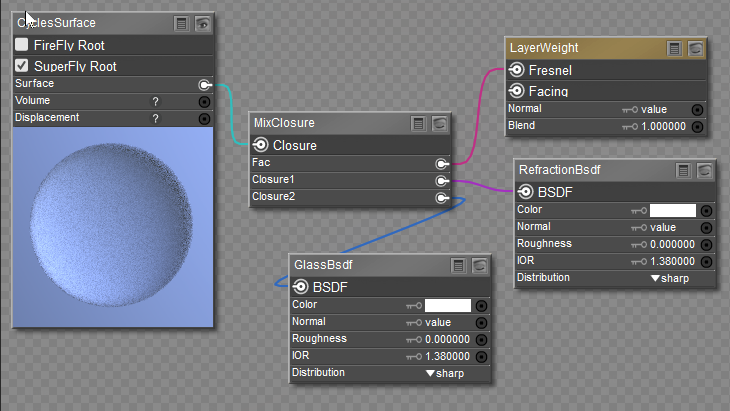Click the GlassBsdf BSDF output socket
Image resolution: width=730 pixels, height=411 pixels.
(300, 286)
